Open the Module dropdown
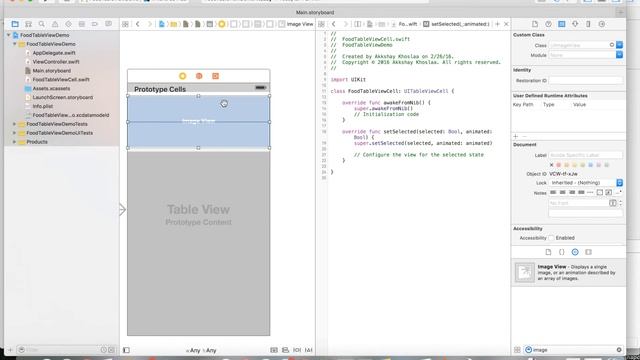The image size is (640, 360). click(x=619, y=55)
